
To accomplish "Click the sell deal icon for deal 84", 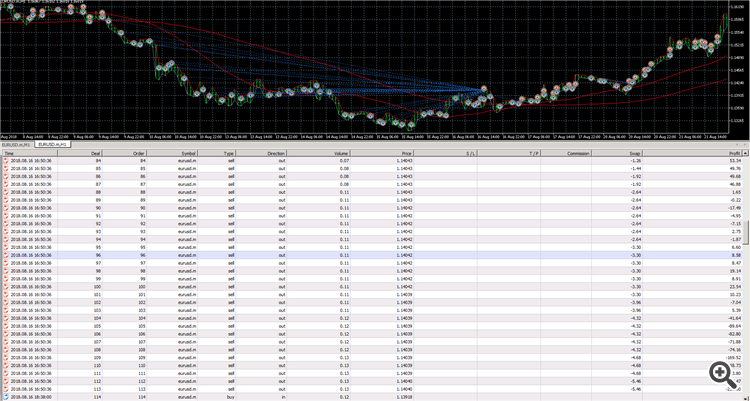I will point(6,161).
